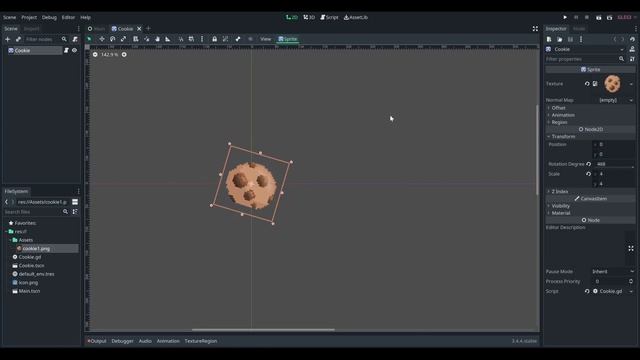This screenshot has height=360, width=640.
Task: Expand the Visibility section
Action: (590, 206)
